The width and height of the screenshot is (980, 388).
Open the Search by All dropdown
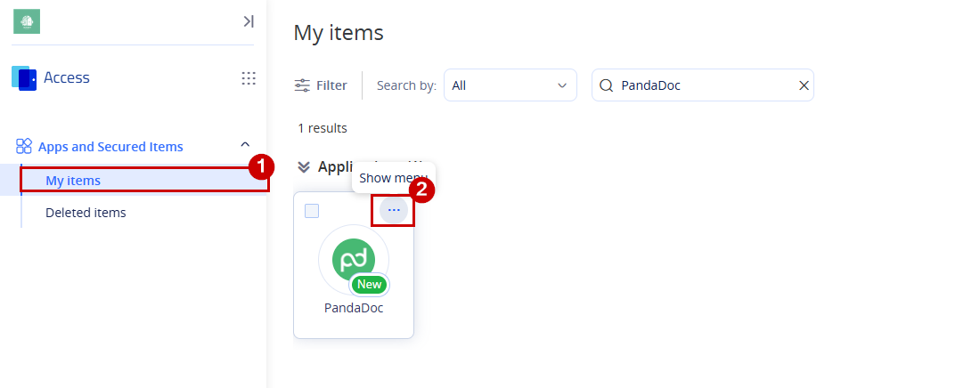(510, 85)
